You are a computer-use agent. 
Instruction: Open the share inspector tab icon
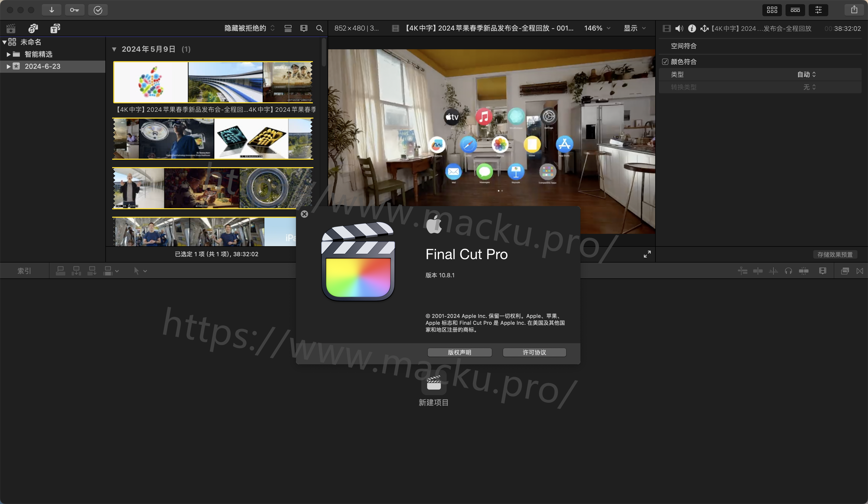click(x=704, y=29)
